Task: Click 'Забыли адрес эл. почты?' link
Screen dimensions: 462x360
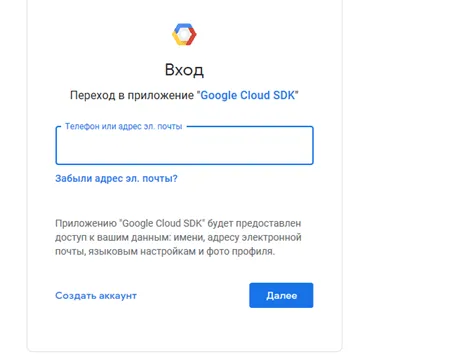Action: coord(116,179)
